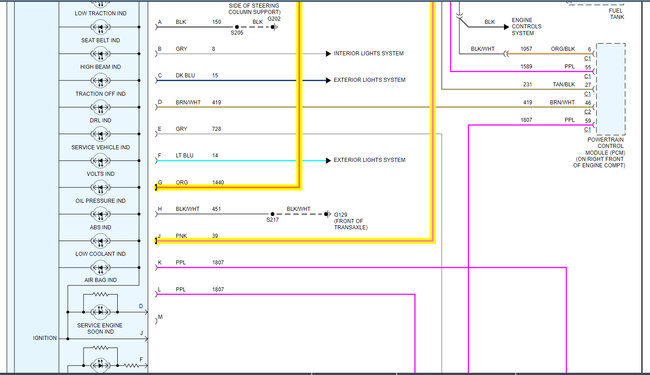Select the PPL 1807 wire at pin L
The height and width of the screenshot is (375, 650).
point(286,295)
